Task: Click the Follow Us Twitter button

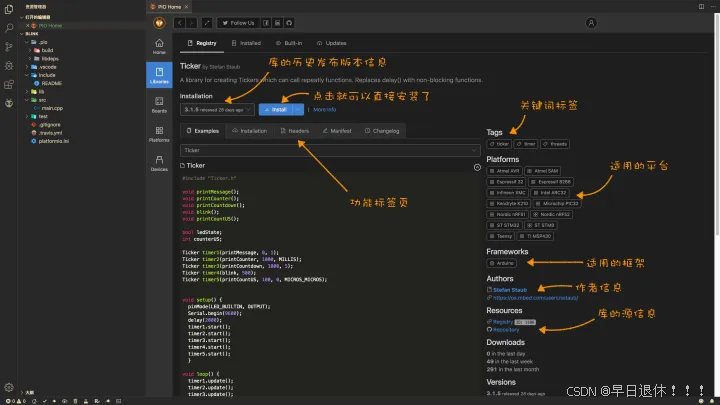Action: [238, 23]
